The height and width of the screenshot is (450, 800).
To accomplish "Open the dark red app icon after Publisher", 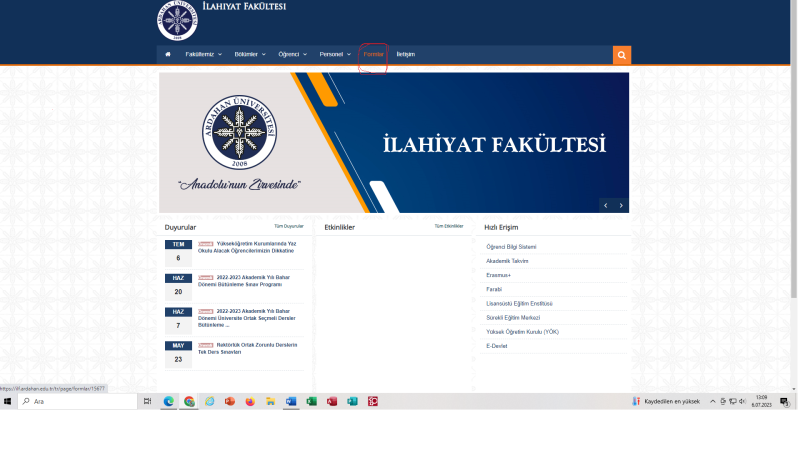I will (x=373, y=402).
